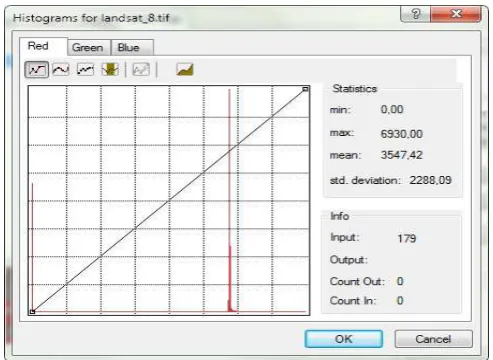Click the Output label in Info
The height and width of the screenshot is (360, 493).
click(x=349, y=260)
